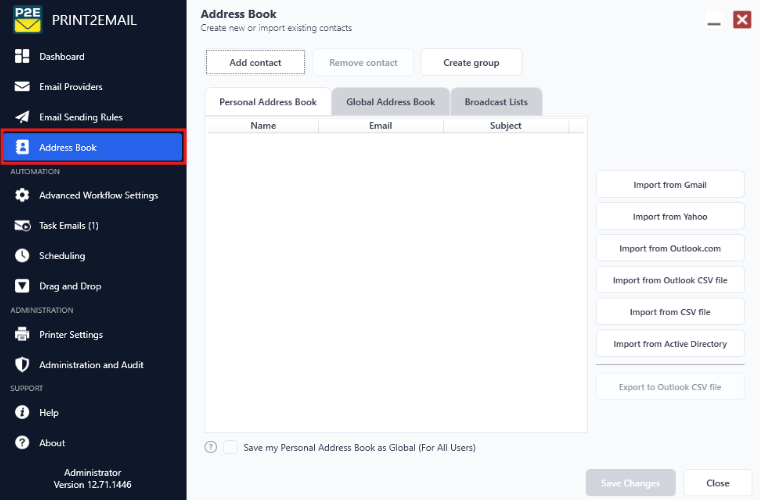Open the Help entry in sidebar
This screenshot has height=500, width=760.
93,412
